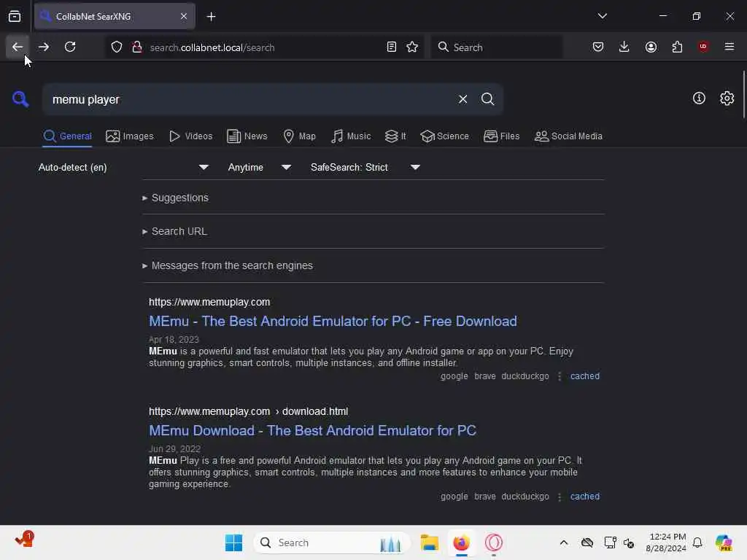Click the Windows taskbar Search box

332,542
